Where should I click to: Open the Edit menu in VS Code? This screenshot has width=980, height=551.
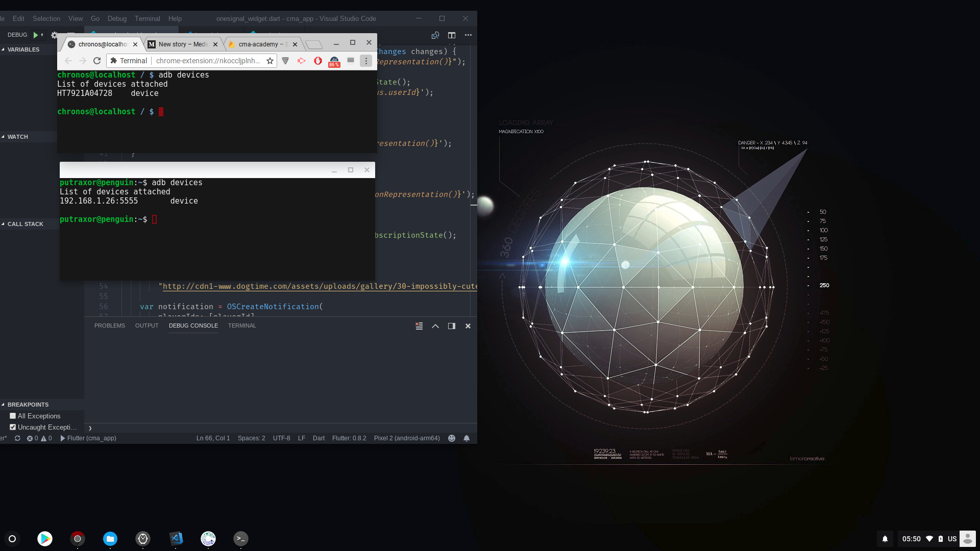pos(18,18)
